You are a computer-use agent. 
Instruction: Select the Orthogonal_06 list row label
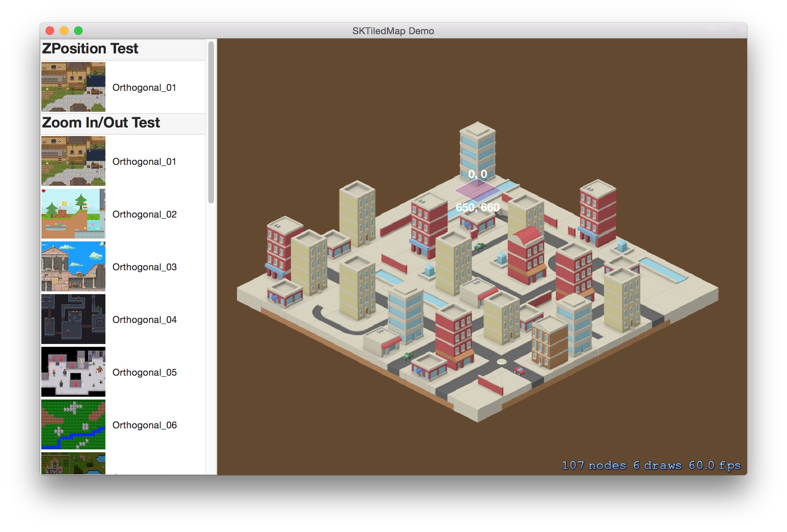[x=144, y=425]
